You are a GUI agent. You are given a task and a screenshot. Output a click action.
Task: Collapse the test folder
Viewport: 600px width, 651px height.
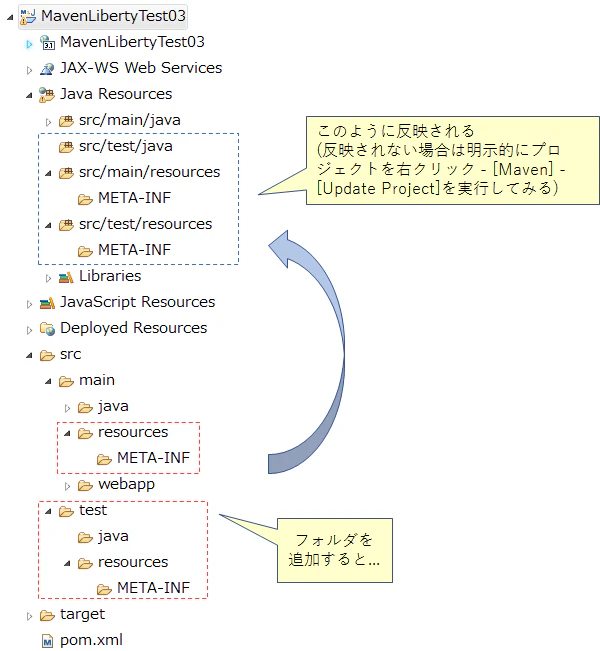coord(48,512)
